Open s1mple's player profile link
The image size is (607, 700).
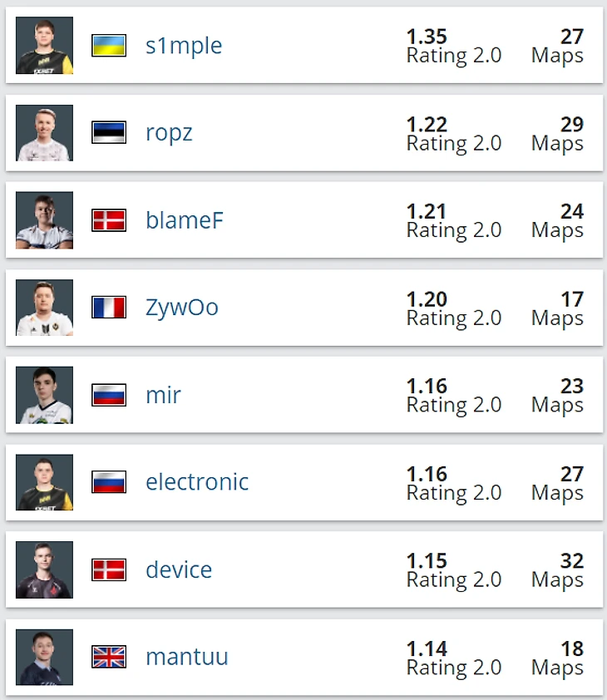(x=184, y=46)
